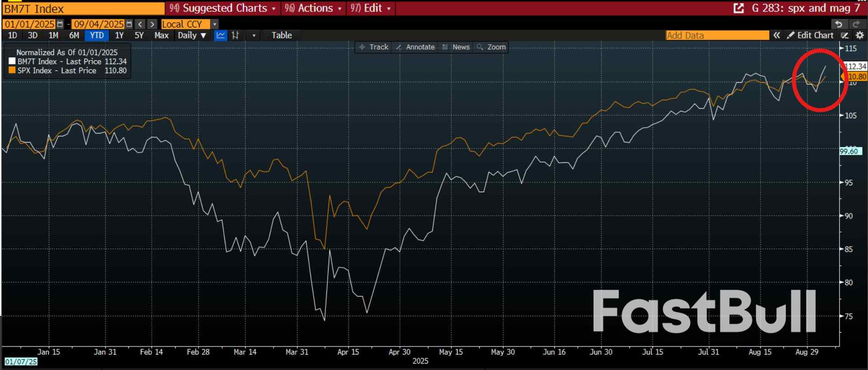Select the 6M range tab
Image resolution: width=868 pixels, height=370 pixels.
point(74,35)
